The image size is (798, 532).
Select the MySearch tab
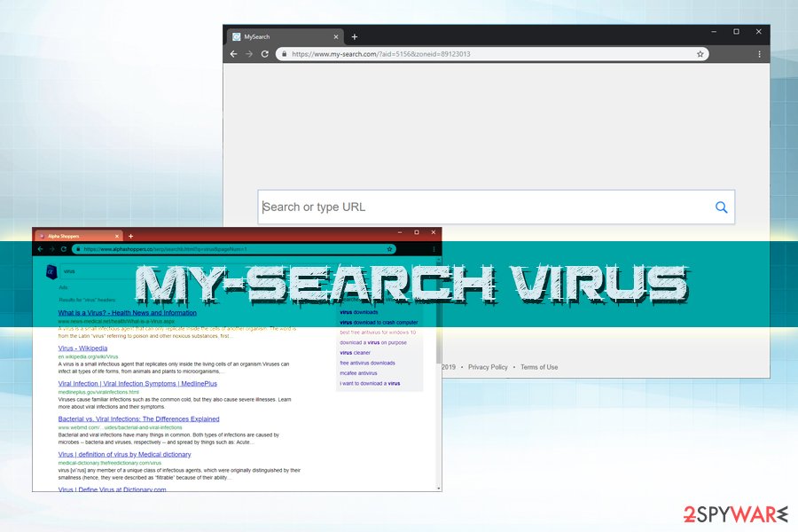pos(285,36)
